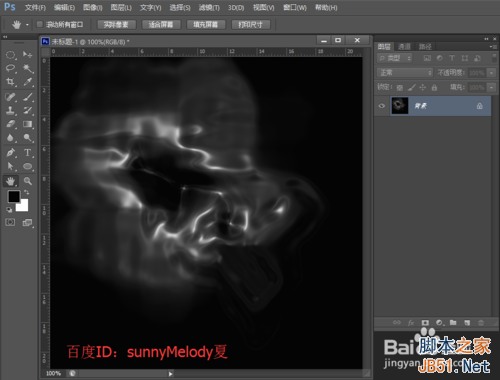Click the Fit Screen button
This screenshot has height=380, width=500.
(x=161, y=24)
